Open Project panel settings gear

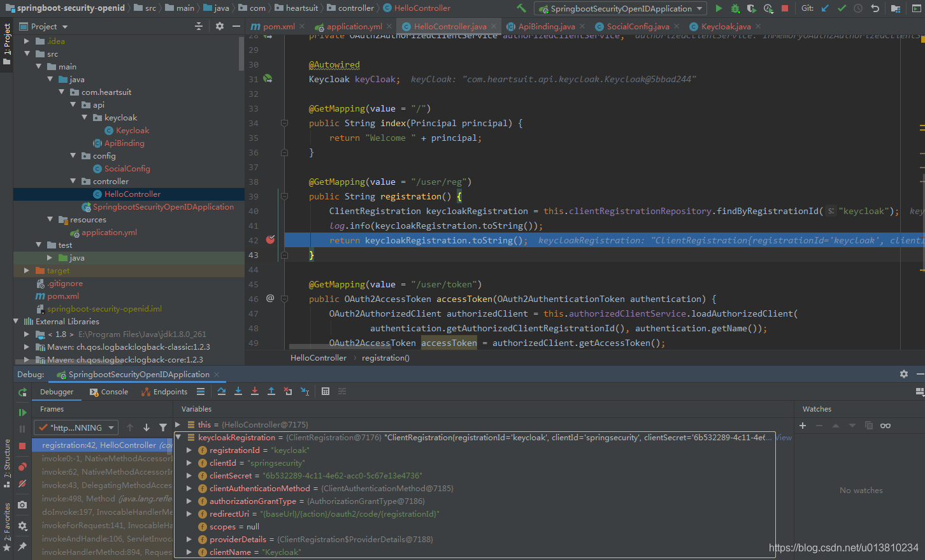point(220,26)
